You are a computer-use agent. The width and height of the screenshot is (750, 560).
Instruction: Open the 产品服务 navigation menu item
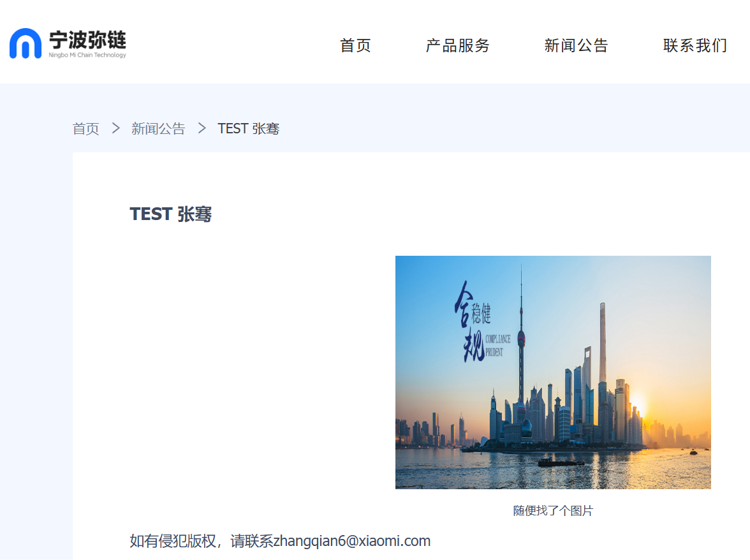458,45
